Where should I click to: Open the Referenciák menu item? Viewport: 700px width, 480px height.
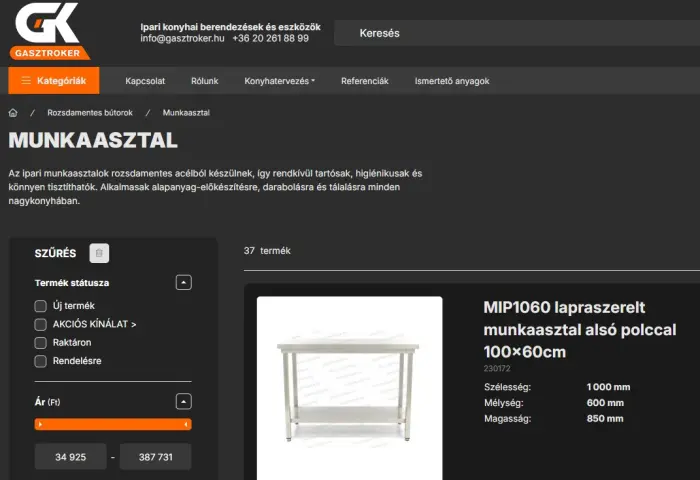pyautogui.click(x=365, y=81)
